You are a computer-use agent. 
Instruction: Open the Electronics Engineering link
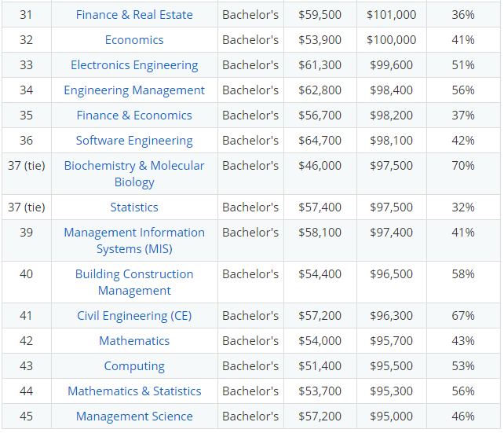click(134, 65)
